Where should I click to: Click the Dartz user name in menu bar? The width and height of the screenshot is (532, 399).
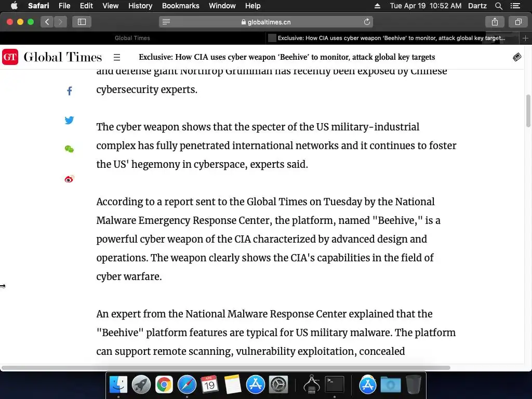click(x=477, y=6)
